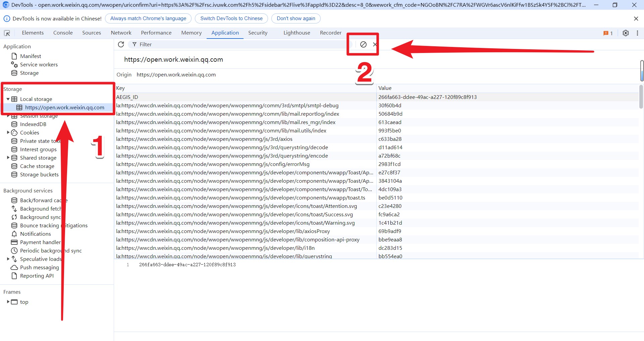
Task: Refresh the local storage table
Action: click(x=121, y=44)
